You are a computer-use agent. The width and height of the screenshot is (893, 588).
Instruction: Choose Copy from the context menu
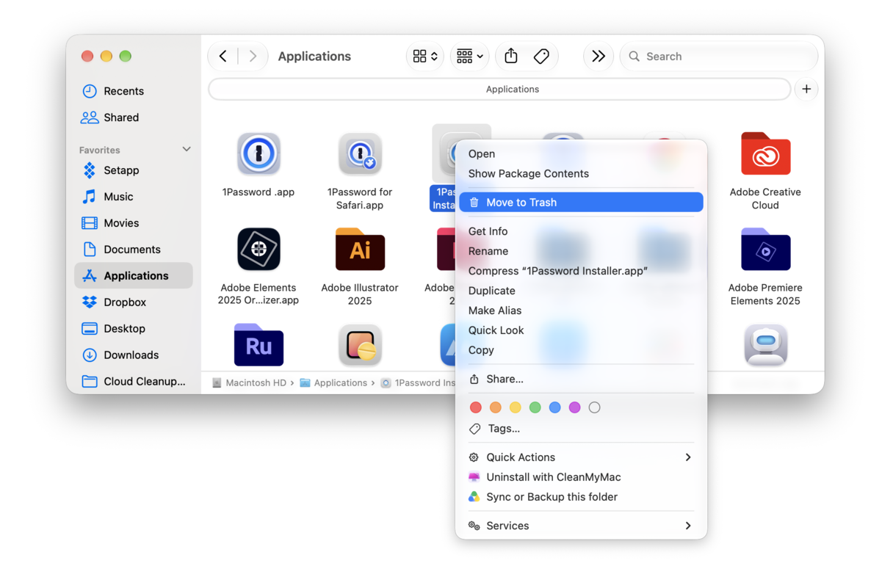[x=581, y=350]
